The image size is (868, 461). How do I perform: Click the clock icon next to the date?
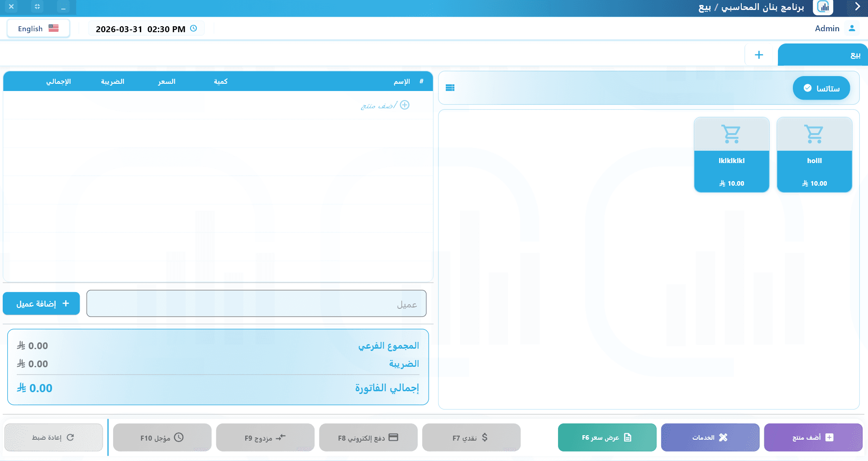[194, 28]
